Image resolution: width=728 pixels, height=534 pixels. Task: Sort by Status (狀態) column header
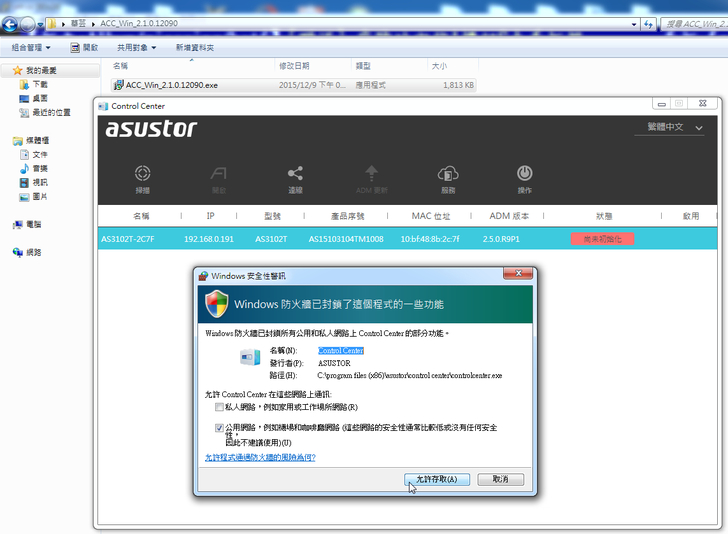[604, 216]
